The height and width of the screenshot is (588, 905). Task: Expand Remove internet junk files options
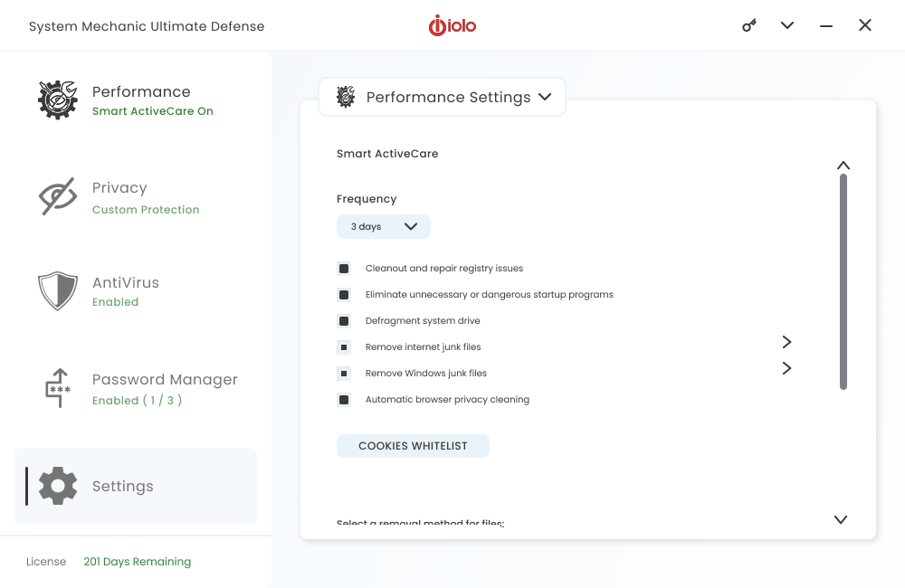[x=786, y=342]
